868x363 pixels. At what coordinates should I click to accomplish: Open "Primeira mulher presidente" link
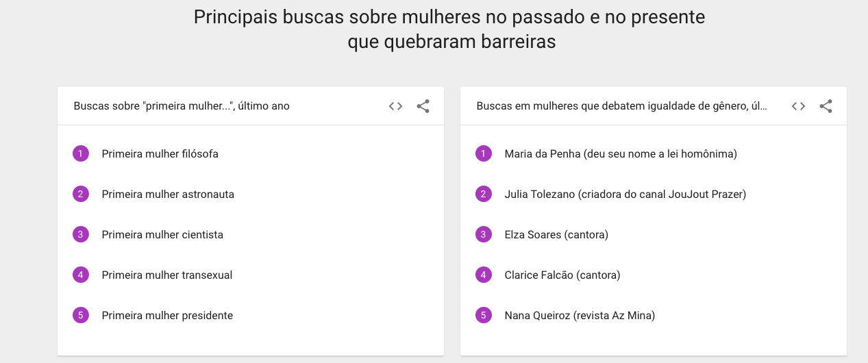click(167, 316)
